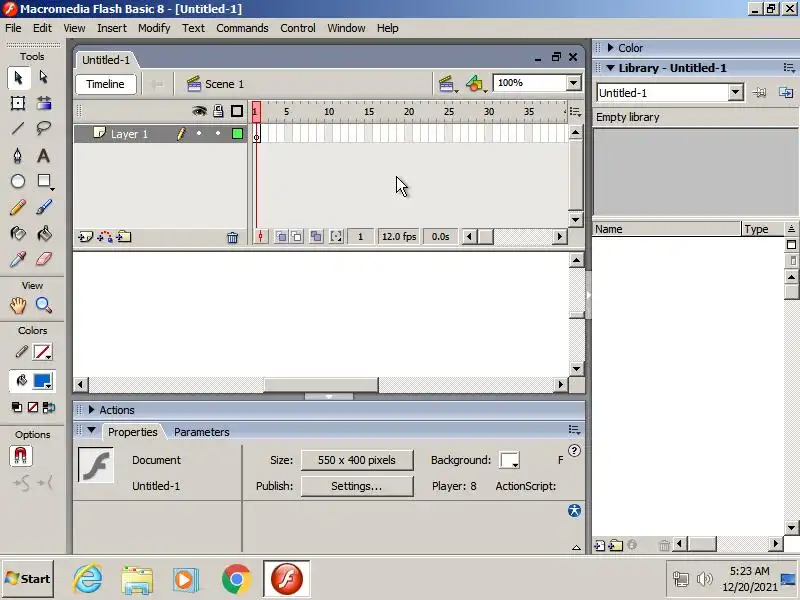Expand the Color panel
This screenshot has height=600, width=800.
click(x=610, y=47)
